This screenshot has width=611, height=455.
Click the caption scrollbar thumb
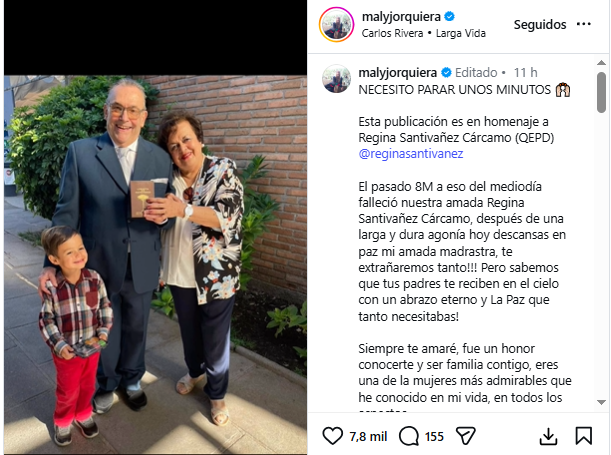coord(601,92)
